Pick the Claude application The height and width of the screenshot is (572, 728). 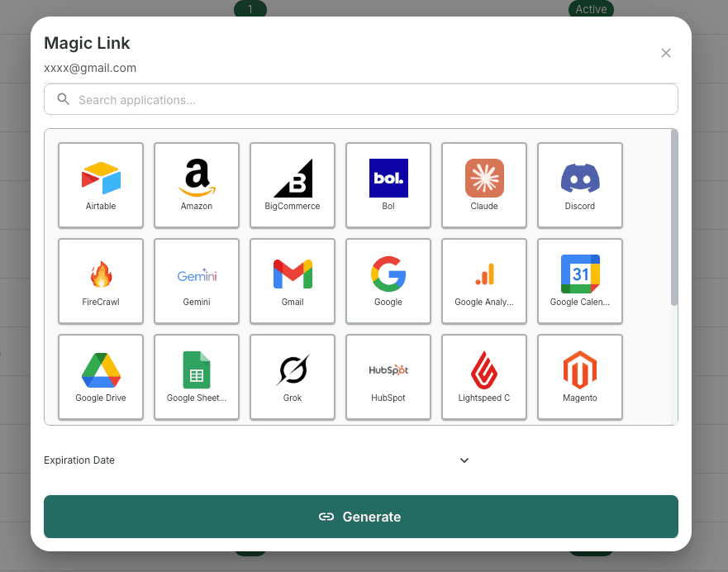483,184
